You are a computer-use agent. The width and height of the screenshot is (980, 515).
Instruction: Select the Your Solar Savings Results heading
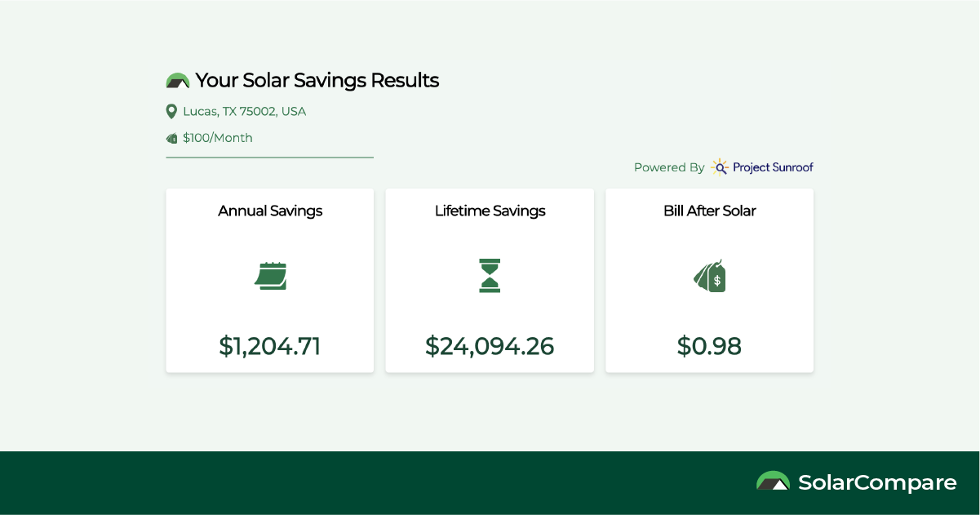317,80
